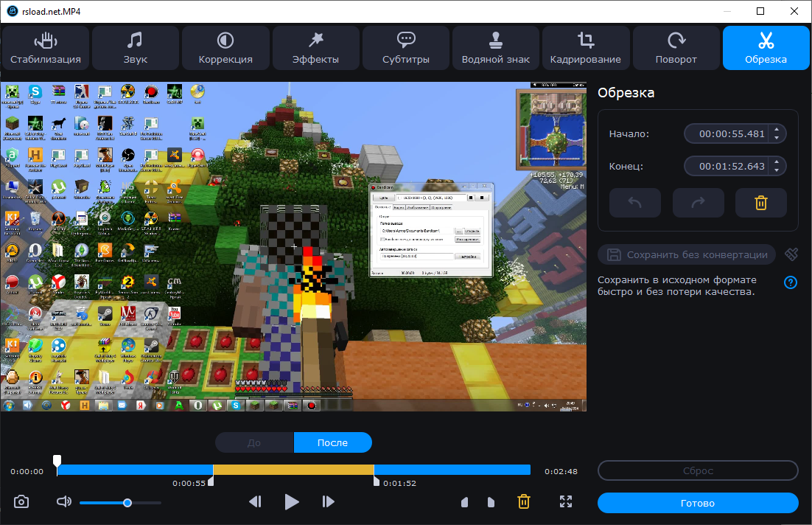This screenshot has height=525, width=812.
Task: Take a snapshot with camera icon
Action: tap(21, 501)
